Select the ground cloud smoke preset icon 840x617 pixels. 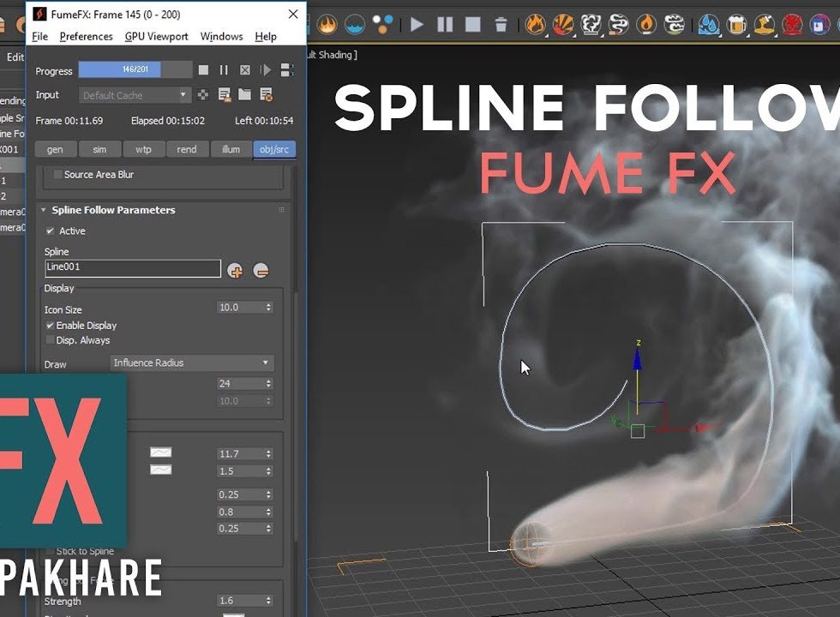point(675,24)
